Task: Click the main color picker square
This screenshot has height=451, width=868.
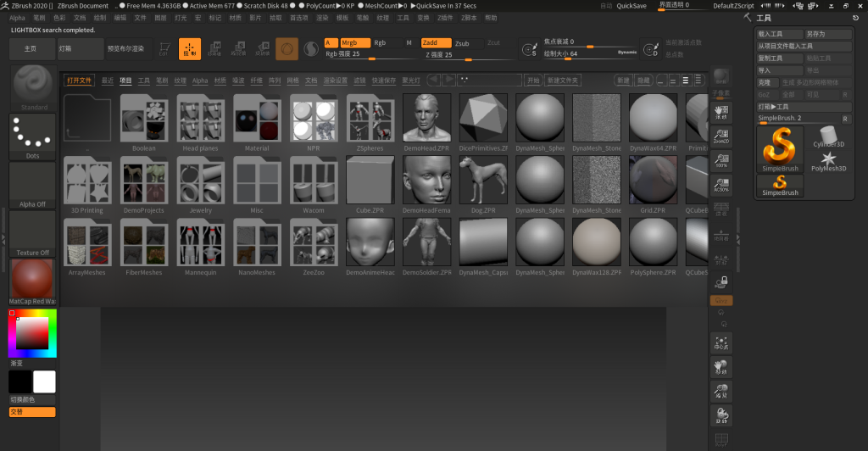Action: coord(32,333)
